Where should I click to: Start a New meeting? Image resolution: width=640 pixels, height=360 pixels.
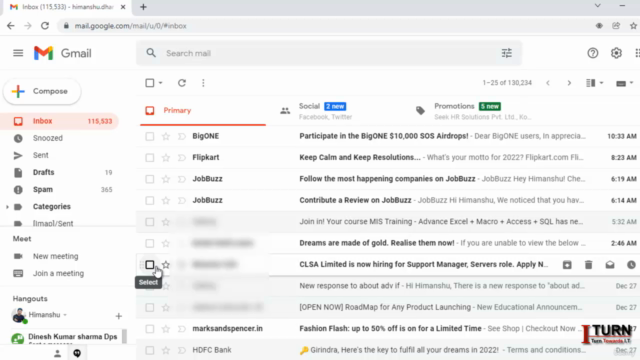point(56,256)
